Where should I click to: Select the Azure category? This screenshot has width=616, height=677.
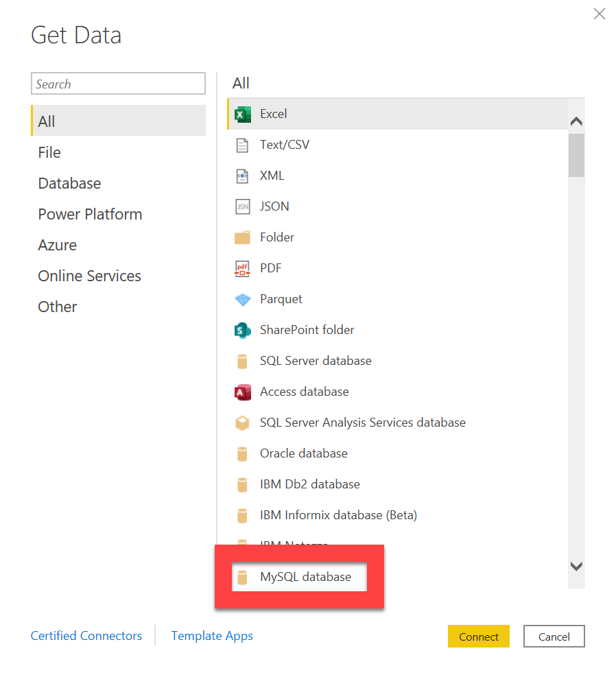57,245
